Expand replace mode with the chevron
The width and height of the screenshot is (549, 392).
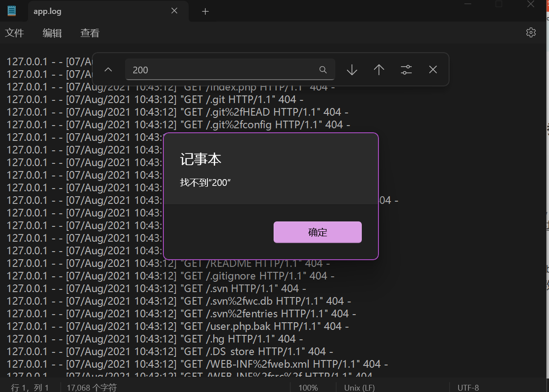pos(108,70)
